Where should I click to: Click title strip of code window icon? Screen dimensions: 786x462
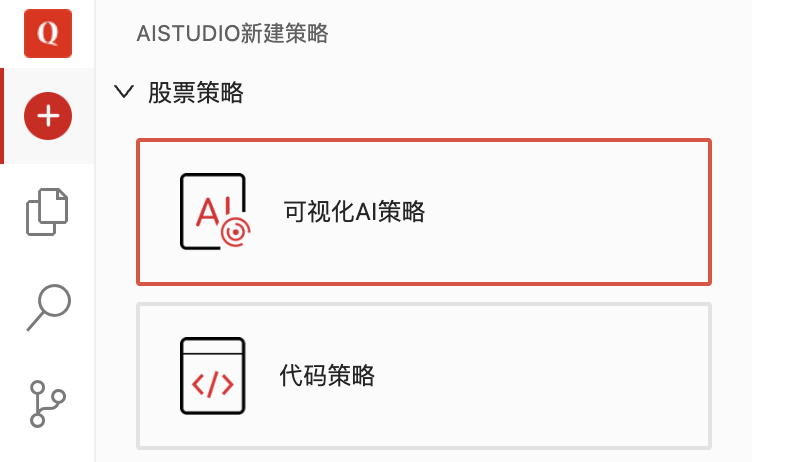pos(213,346)
